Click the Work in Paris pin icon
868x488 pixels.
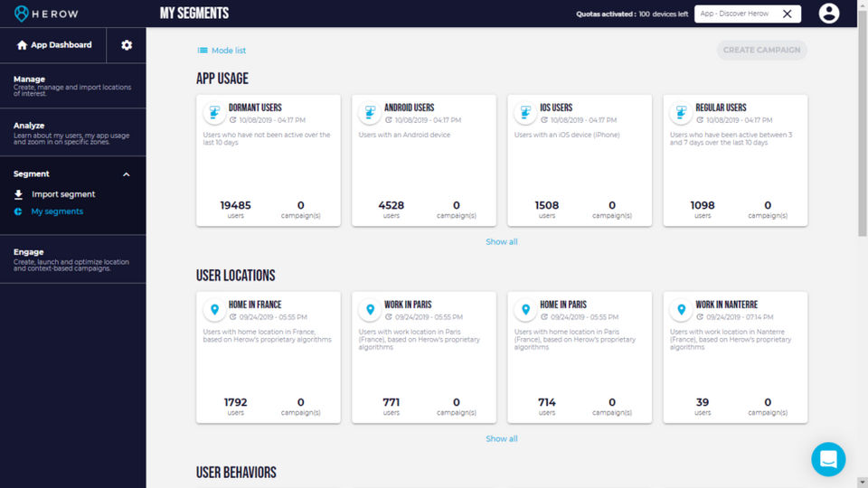click(370, 309)
